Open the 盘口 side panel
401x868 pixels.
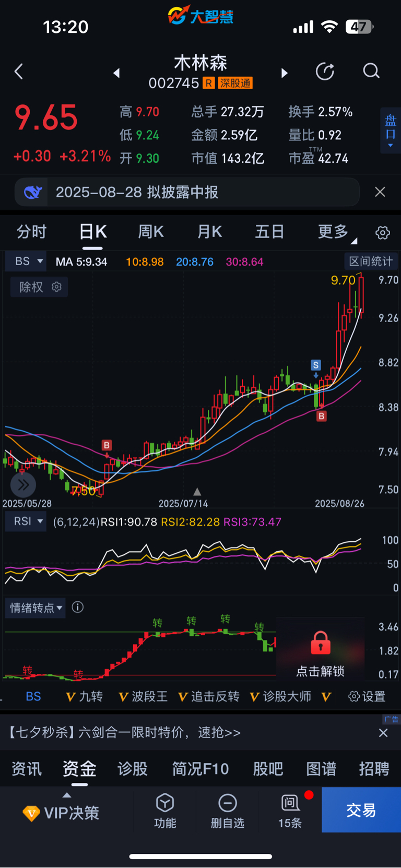[x=390, y=131]
